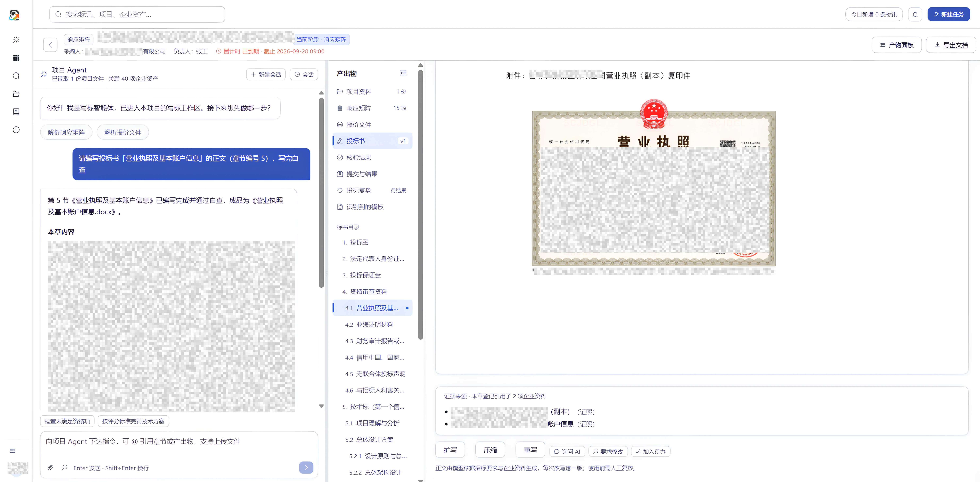
Task: Open the saved-document icon in left sidebar
Action: pos(16,112)
